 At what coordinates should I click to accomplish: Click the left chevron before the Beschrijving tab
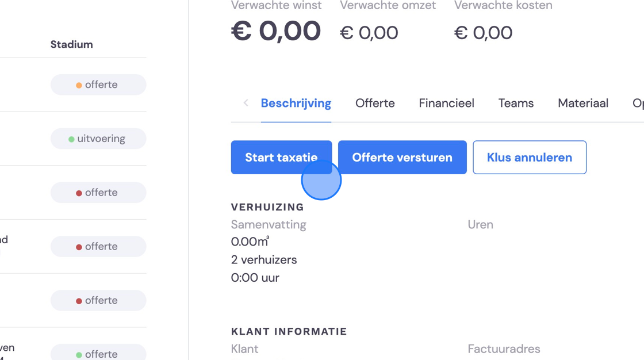[x=246, y=103]
